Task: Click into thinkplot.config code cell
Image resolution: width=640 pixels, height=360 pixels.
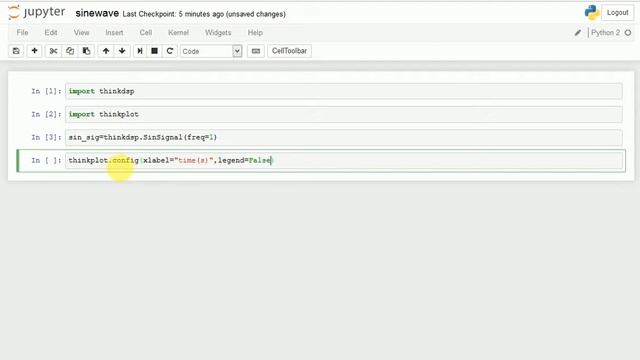Action: (344, 160)
